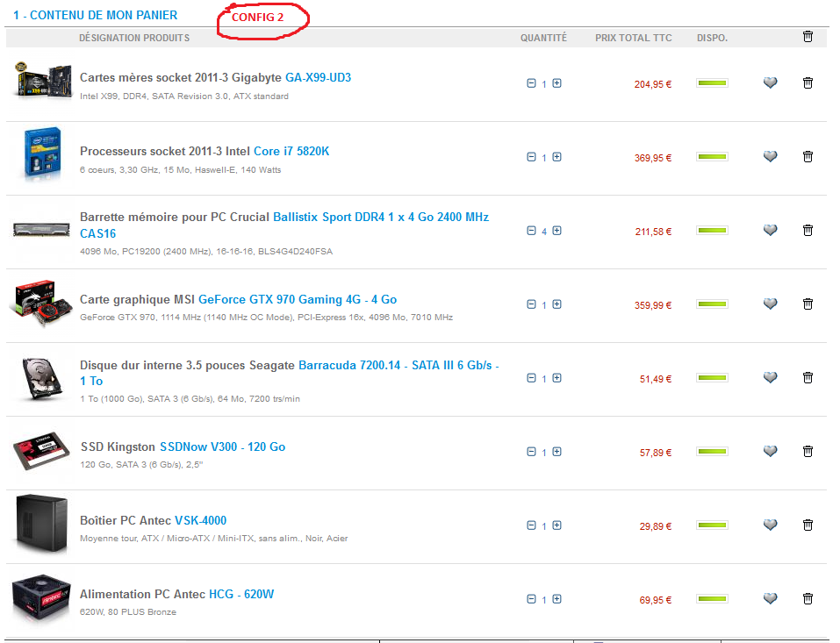This screenshot has width=840, height=643.
Task: Click the Seagate hard drive thumbnail
Action: 40,378
